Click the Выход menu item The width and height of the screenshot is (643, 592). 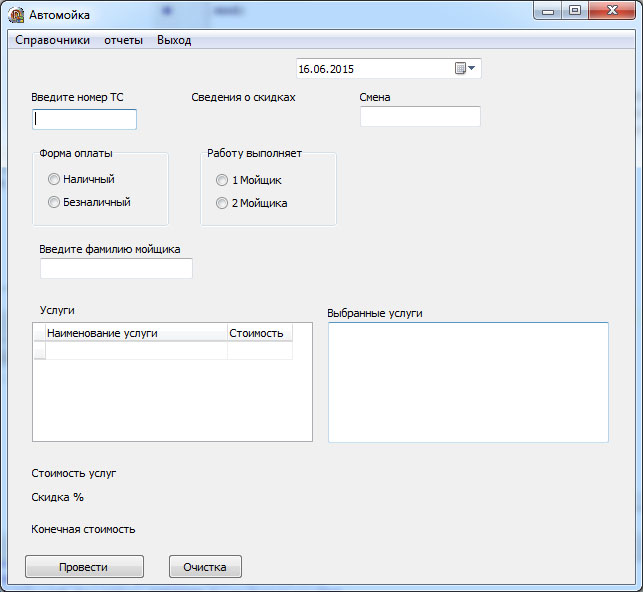coord(174,40)
